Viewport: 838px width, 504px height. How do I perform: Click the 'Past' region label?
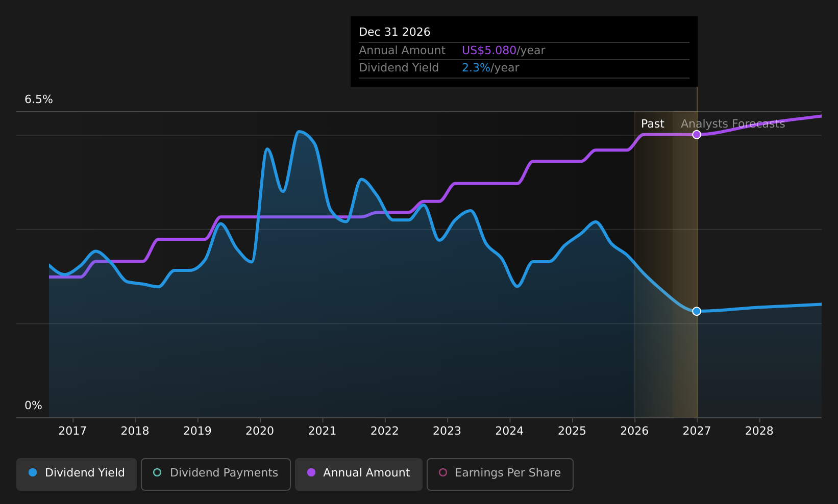click(653, 124)
